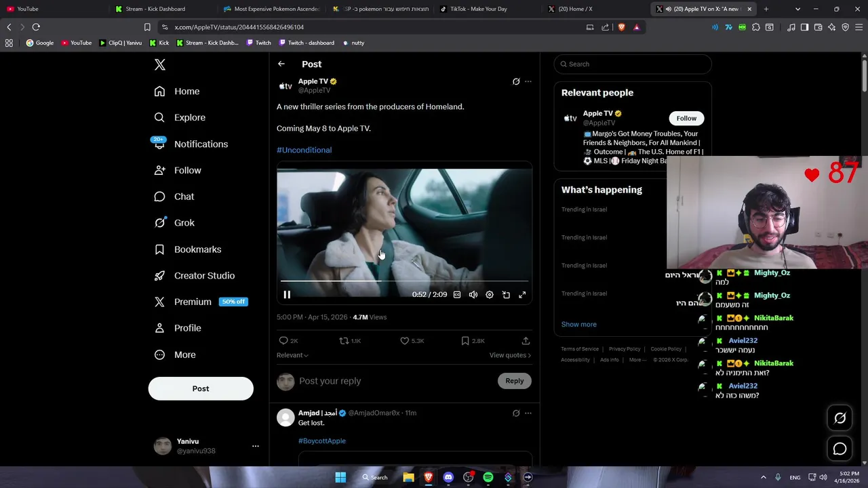This screenshot has width=868, height=488.
Task: View quotes of the post
Action: coord(510,355)
